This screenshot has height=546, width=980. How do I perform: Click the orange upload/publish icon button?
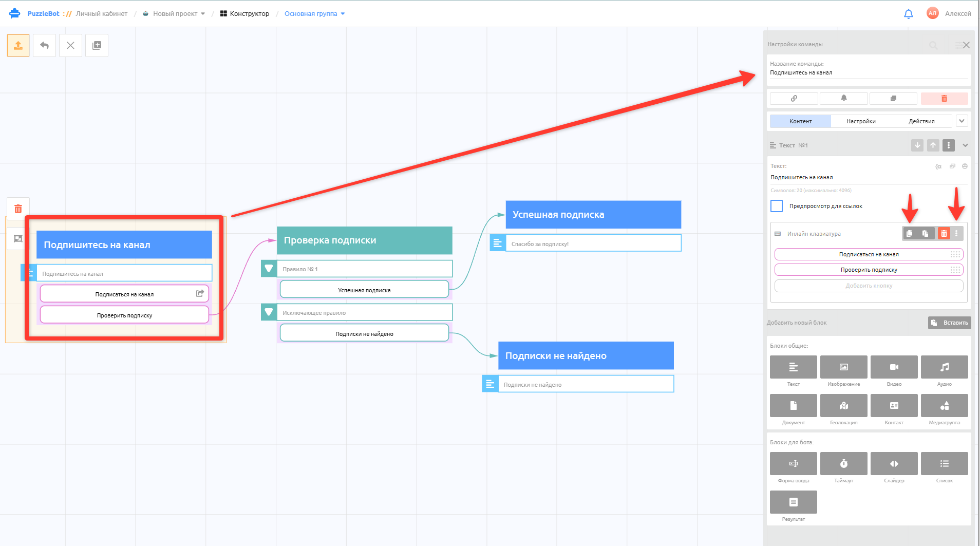click(x=18, y=45)
